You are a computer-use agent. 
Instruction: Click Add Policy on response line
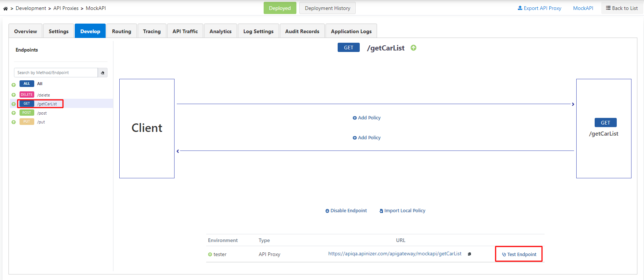pos(367,138)
